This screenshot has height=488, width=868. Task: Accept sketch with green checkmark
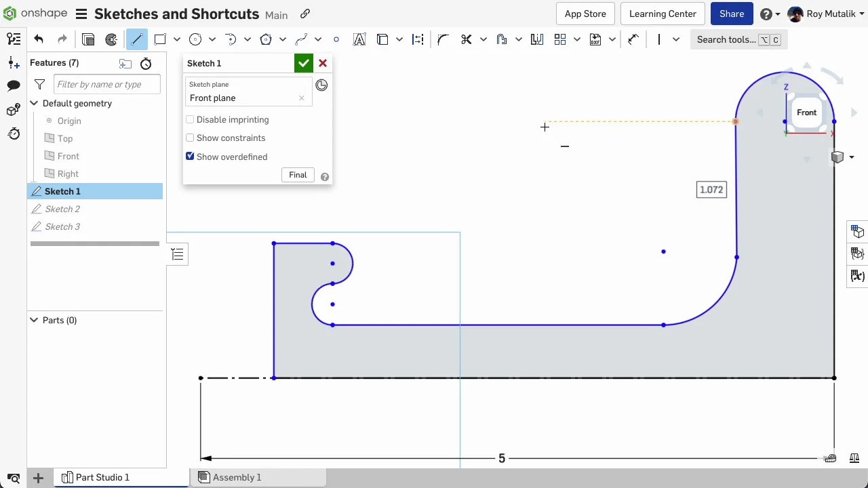click(303, 63)
